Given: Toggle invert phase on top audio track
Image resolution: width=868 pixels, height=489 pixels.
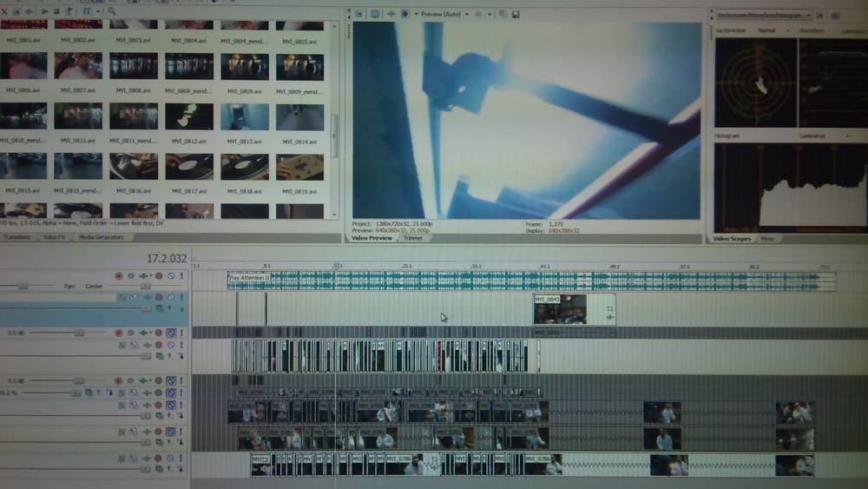Looking at the screenshot, I should 131,276.
